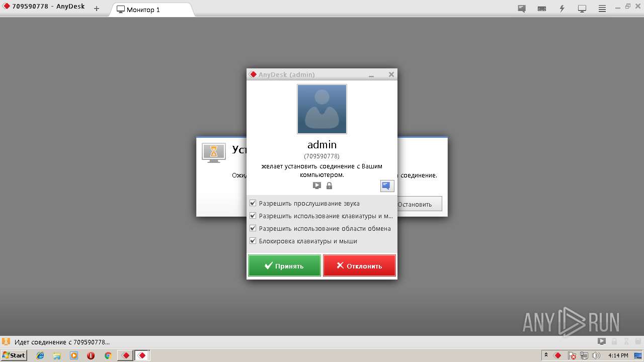Click the screen-sharing icon in request dialog
This screenshot has width=644, height=362.
(317, 186)
